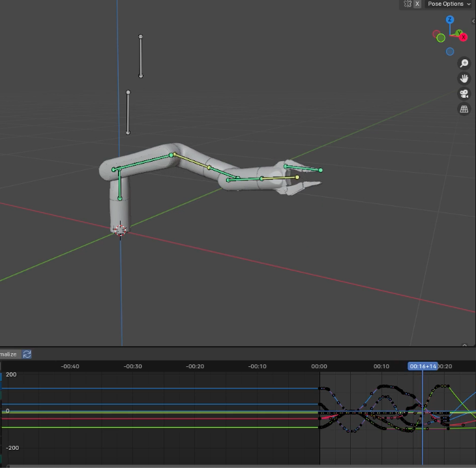This screenshot has width=476, height=468.
Task: Select the yellow hand bone near the gripper
Action: pos(279,178)
